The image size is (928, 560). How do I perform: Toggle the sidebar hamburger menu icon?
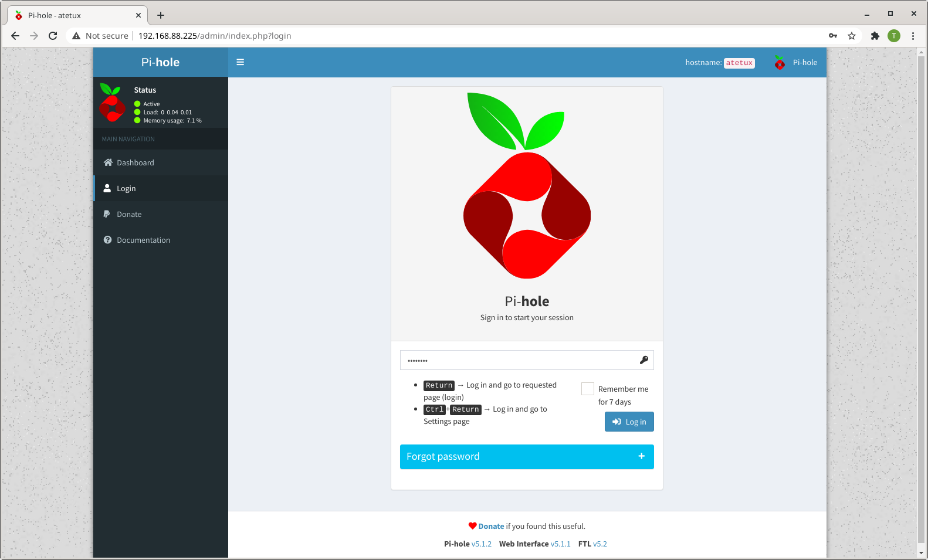pos(240,62)
